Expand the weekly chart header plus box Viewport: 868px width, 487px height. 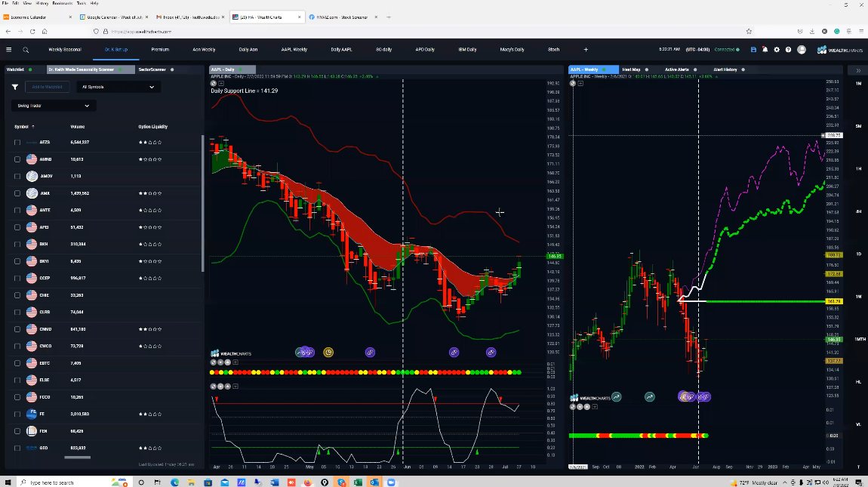tap(580, 83)
